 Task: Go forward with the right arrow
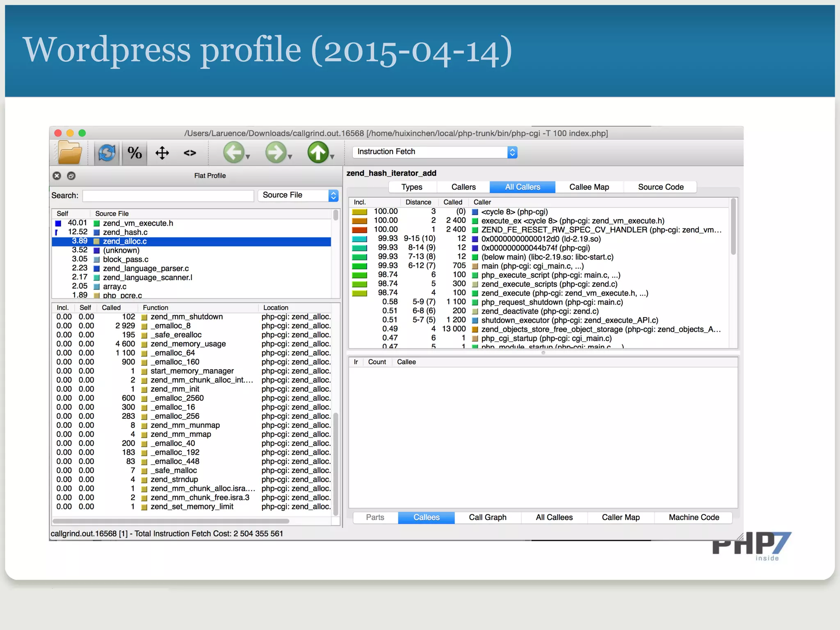276,153
